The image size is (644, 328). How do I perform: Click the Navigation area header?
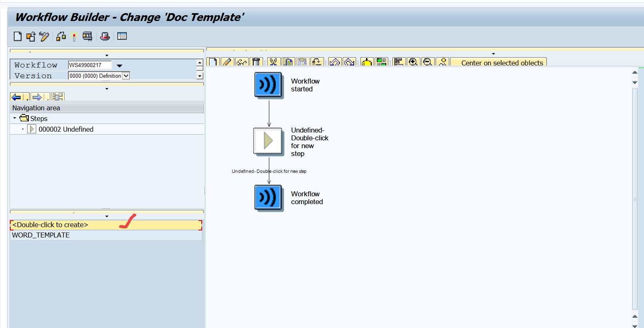[x=107, y=108]
